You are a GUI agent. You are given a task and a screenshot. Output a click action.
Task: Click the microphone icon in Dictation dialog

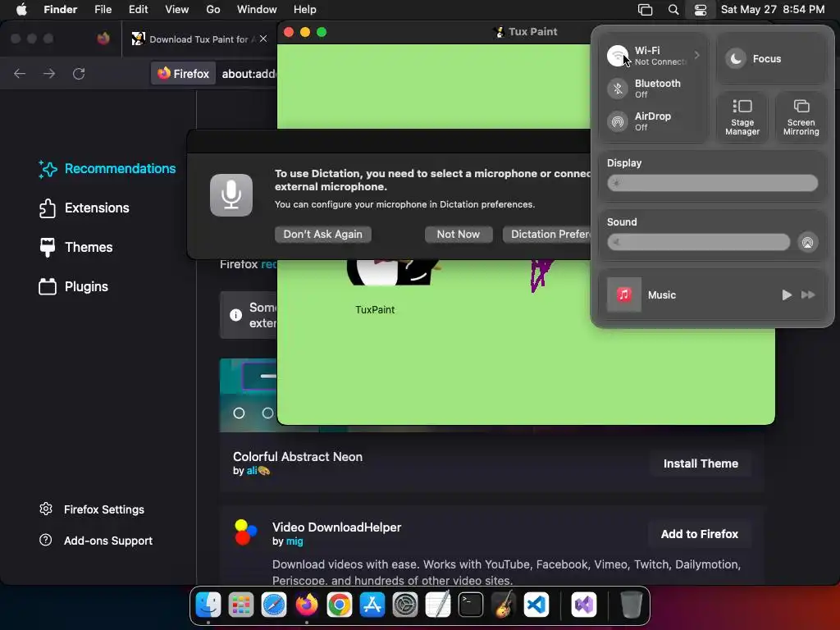pyautogui.click(x=231, y=195)
